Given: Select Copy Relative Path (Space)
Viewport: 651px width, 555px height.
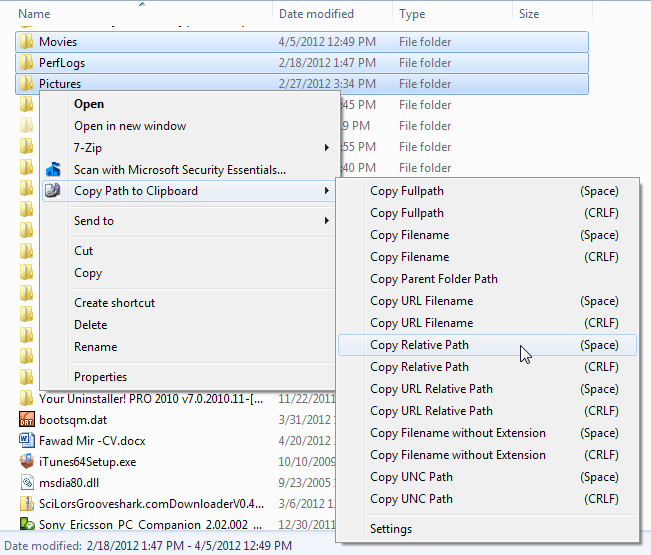Looking at the screenshot, I should point(487,345).
